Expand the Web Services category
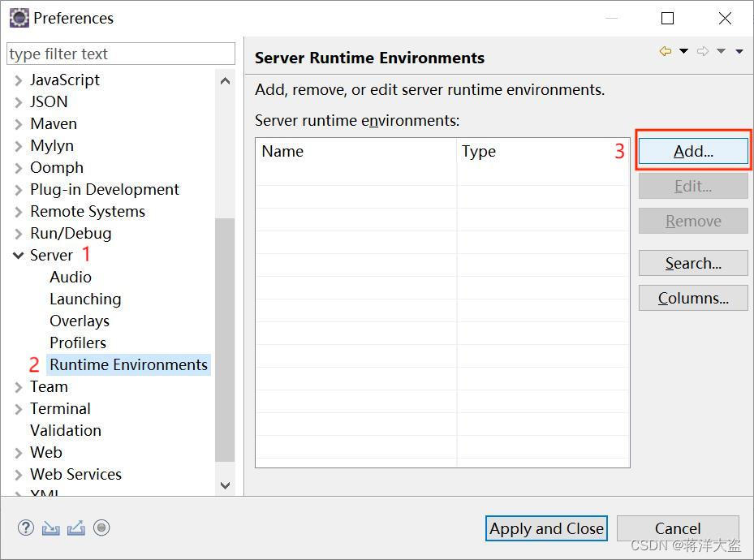 [18, 475]
